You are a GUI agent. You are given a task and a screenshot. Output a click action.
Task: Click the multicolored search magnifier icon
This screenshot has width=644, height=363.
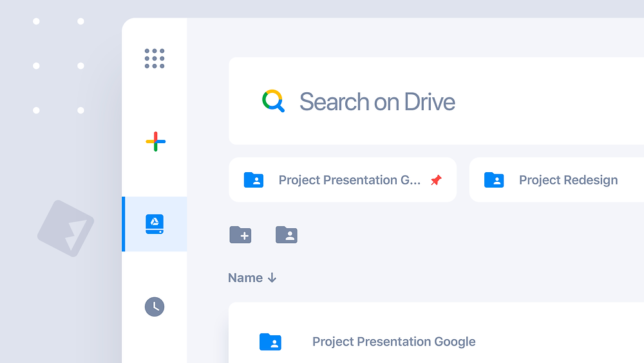pos(273,101)
